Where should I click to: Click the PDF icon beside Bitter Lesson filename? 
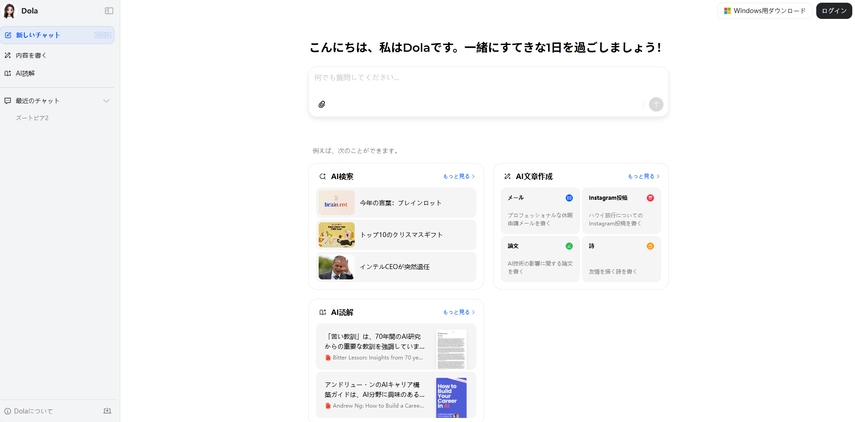[x=328, y=358]
